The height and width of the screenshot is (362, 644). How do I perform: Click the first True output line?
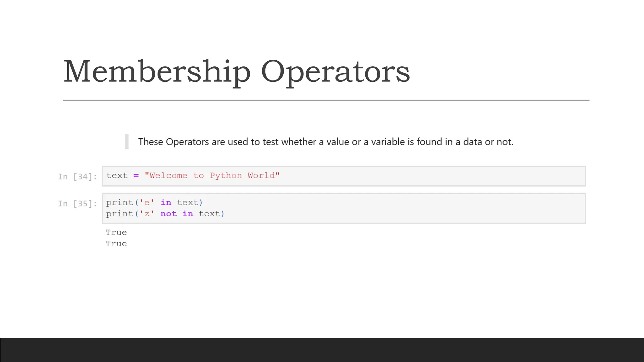(x=116, y=233)
